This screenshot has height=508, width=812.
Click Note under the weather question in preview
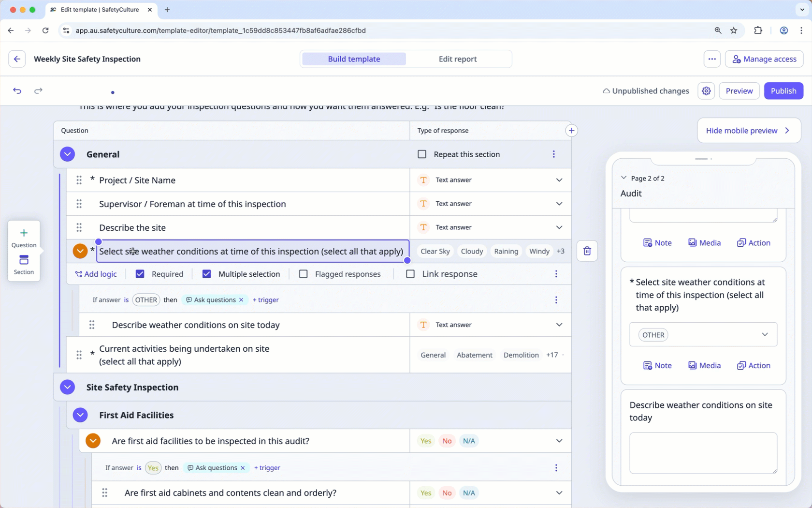(657, 365)
